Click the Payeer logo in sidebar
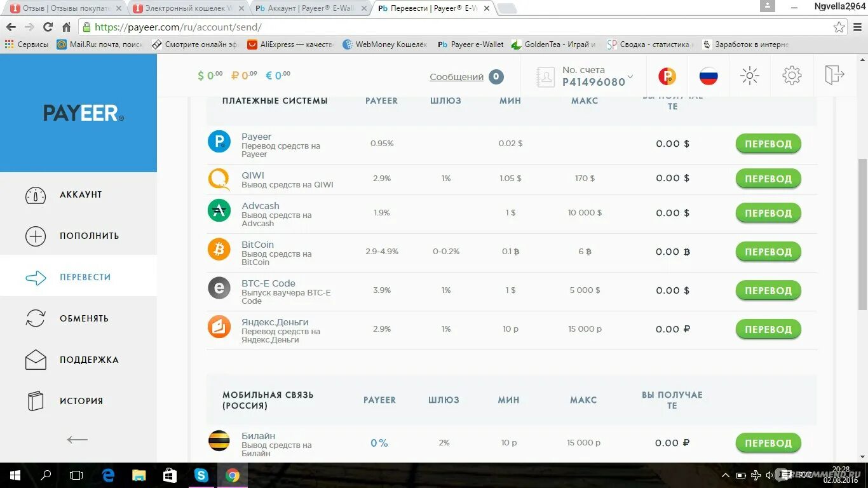The width and height of the screenshot is (868, 488). [x=83, y=113]
